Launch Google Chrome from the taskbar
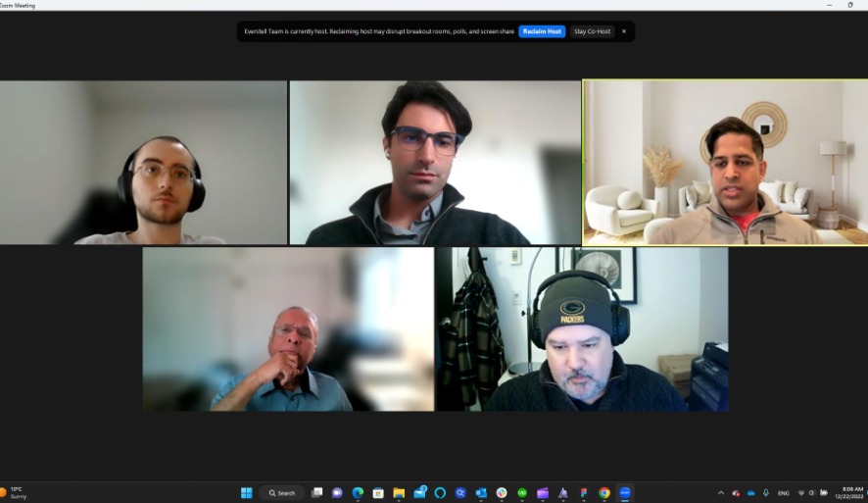868x503 pixels. (603, 492)
